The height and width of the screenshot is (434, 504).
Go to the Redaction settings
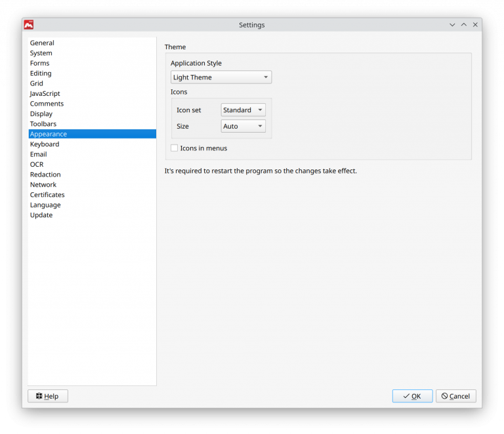pos(45,175)
